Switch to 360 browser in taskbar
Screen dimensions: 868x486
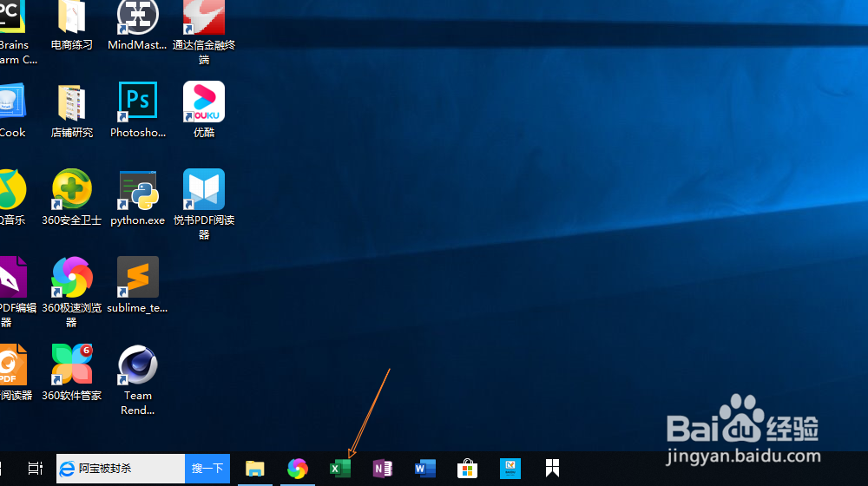[297, 469]
